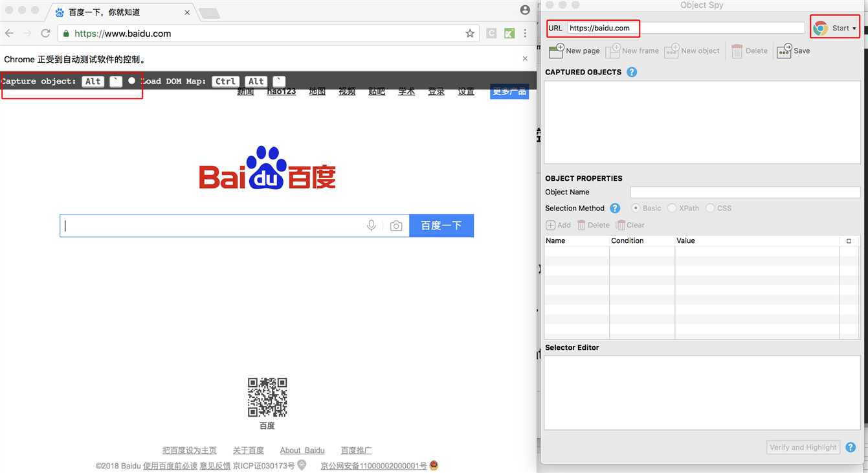The height and width of the screenshot is (473, 868).
Task: Click the Object Name input field
Action: click(x=745, y=192)
